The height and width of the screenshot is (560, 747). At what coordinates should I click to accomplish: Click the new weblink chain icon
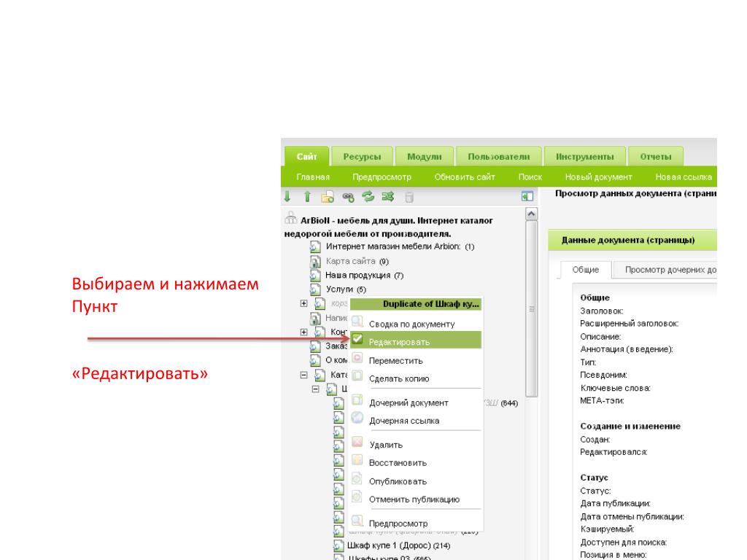pyautogui.click(x=348, y=197)
